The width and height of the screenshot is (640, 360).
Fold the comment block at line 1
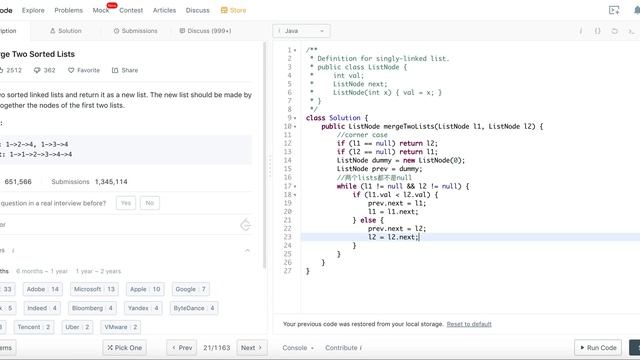pyautogui.click(x=295, y=50)
